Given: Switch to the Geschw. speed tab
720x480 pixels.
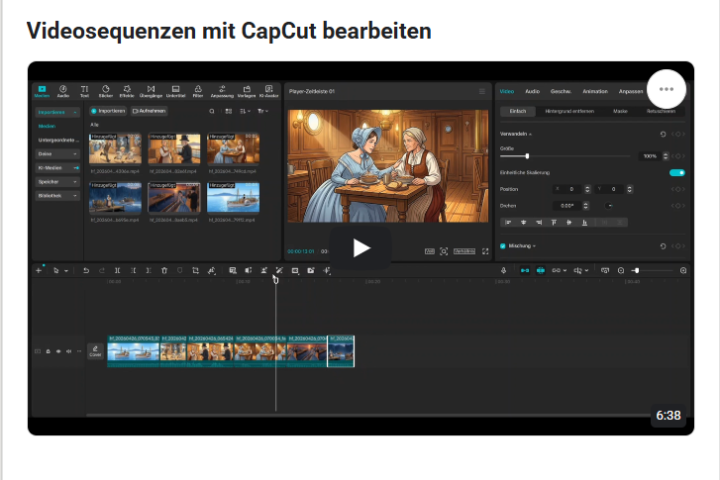Looking at the screenshot, I should pyautogui.click(x=561, y=91).
